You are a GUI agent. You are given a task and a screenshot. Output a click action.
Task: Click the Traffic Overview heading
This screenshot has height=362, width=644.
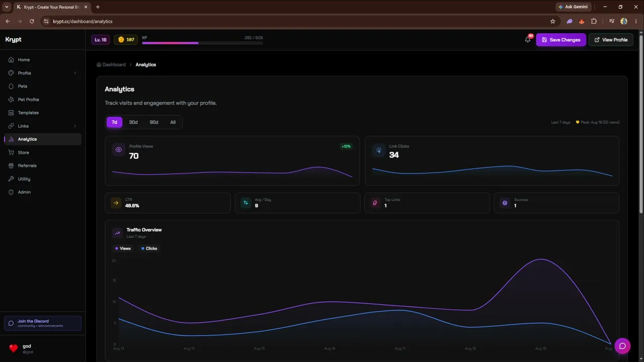click(x=144, y=230)
